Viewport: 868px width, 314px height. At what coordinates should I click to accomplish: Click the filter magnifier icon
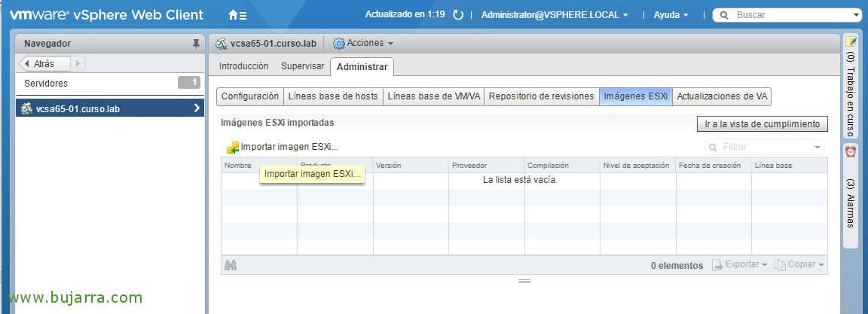(x=714, y=147)
